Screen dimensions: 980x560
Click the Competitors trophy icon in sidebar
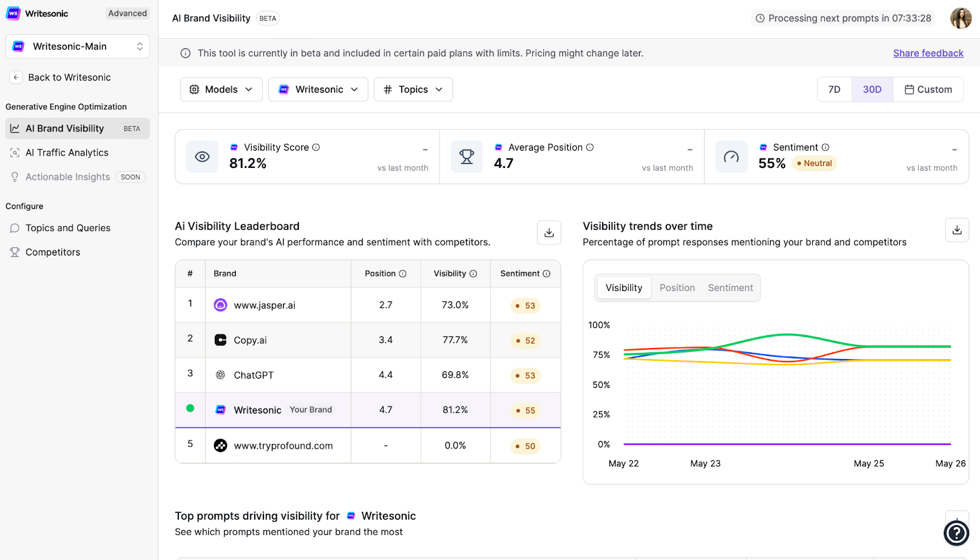tap(15, 252)
